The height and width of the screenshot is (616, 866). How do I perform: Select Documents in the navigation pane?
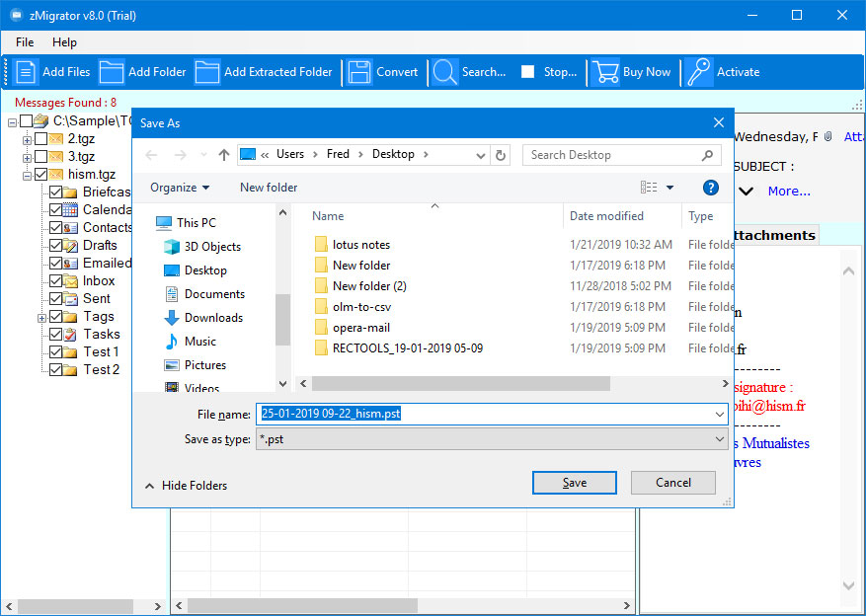tap(205, 294)
